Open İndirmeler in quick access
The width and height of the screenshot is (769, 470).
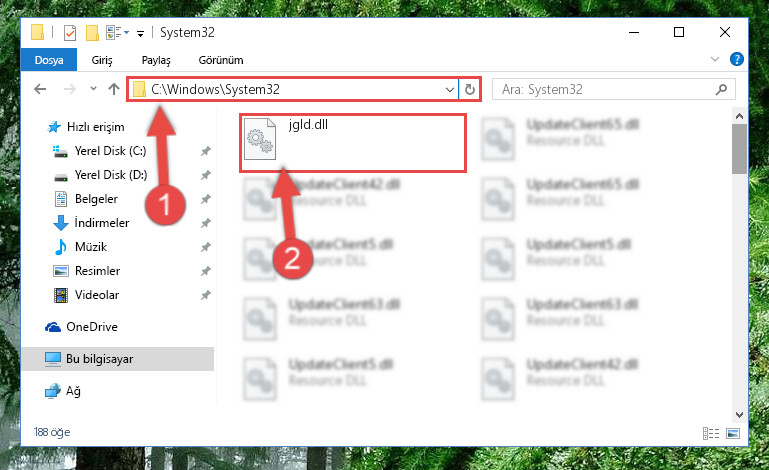[102, 223]
